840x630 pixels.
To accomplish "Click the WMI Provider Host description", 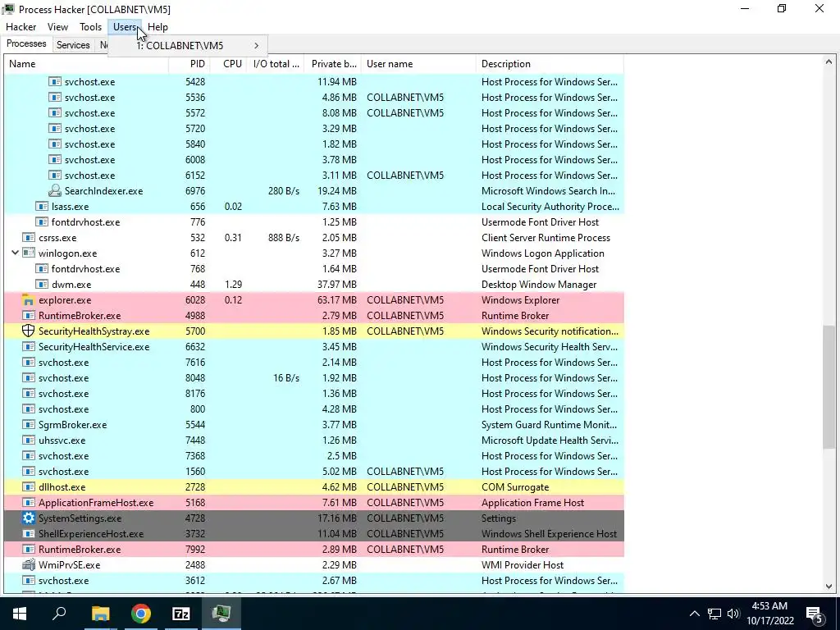I will (x=523, y=564).
